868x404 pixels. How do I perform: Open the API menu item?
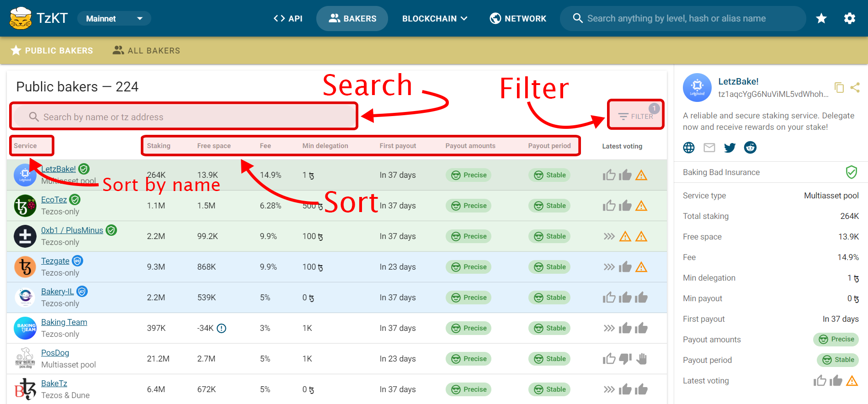(288, 18)
